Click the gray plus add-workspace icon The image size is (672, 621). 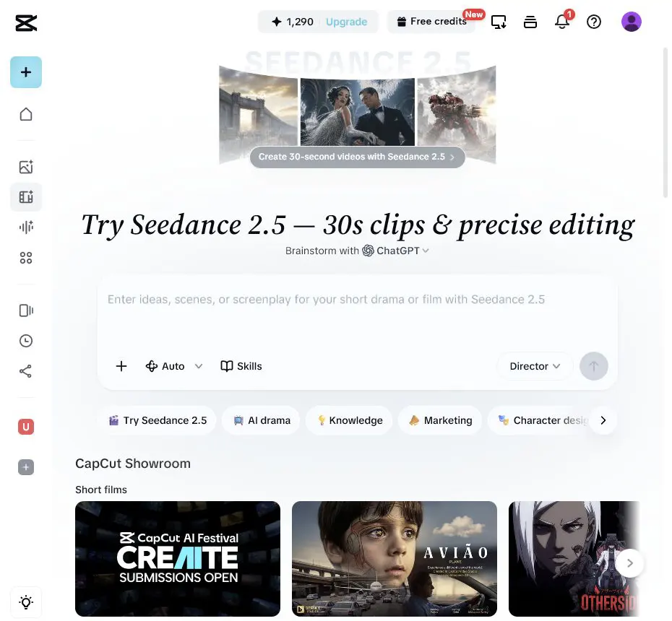tap(26, 466)
